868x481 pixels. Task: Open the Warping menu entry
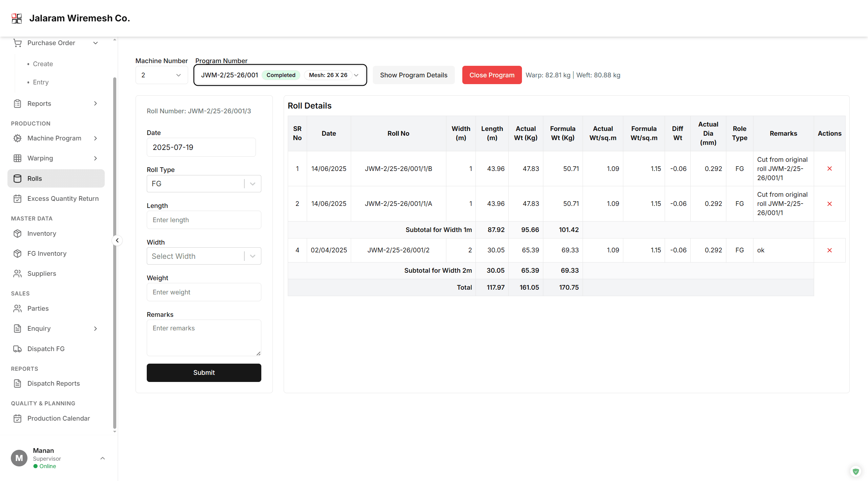point(40,158)
